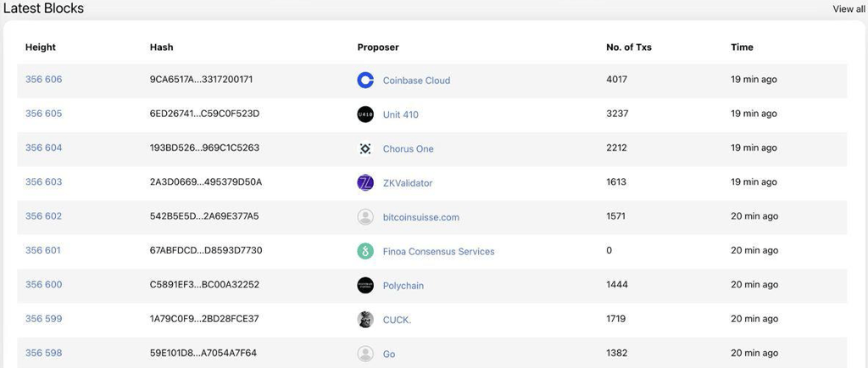Click the bitcoinsuisse.com placeholder avatar icon

pyautogui.click(x=365, y=217)
